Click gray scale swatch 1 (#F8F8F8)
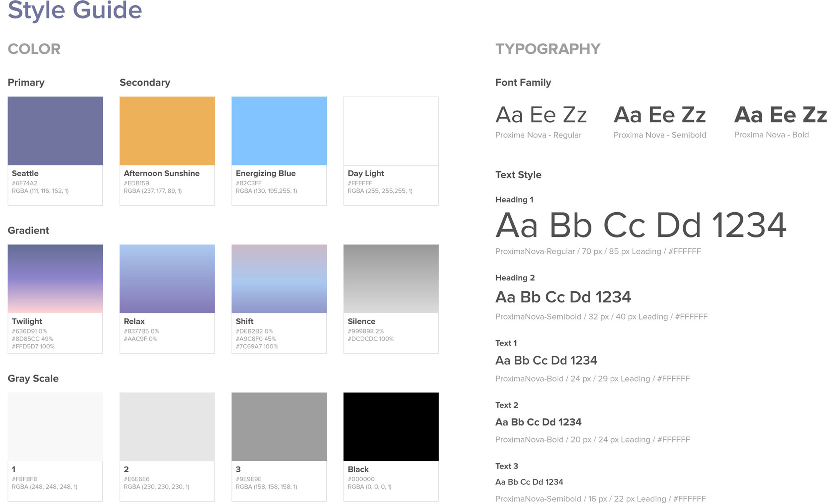 point(55,427)
